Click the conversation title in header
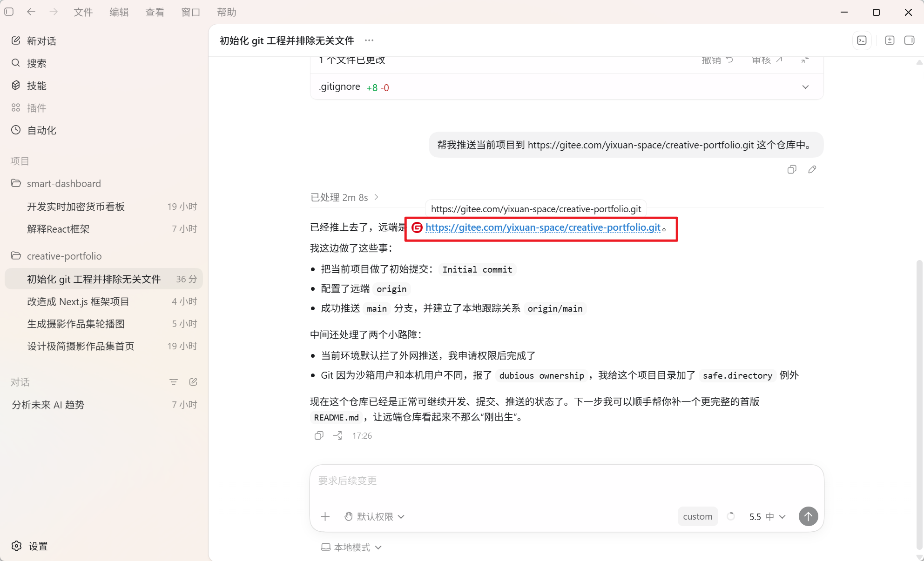The height and width of the screenshot is (561, 924). (287, 40)
